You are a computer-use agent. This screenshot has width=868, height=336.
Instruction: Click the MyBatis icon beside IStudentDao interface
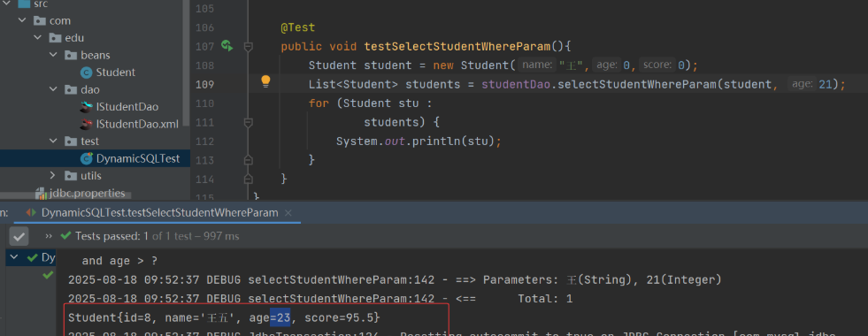tap(86, 107)
